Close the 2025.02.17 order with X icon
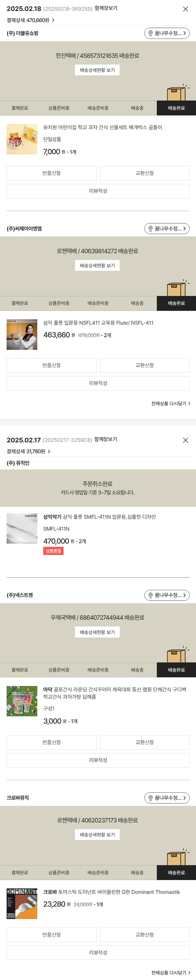This screenshot has width=196, height=980. pyautogui.click(x=185, y=440)
